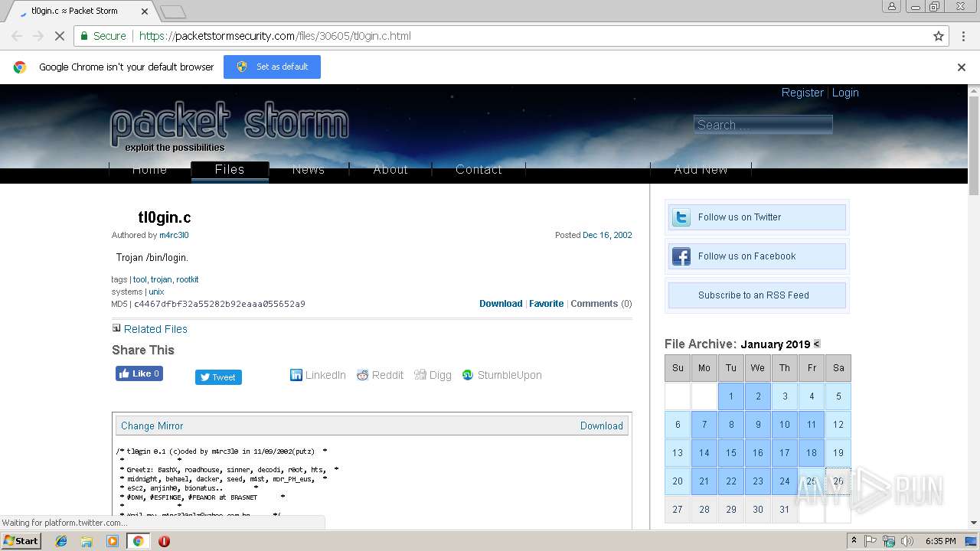Image resolution: width=980 pixels, height=551 pixels.
Task: Open the Contact menu item
Action: tap(479, 170)
